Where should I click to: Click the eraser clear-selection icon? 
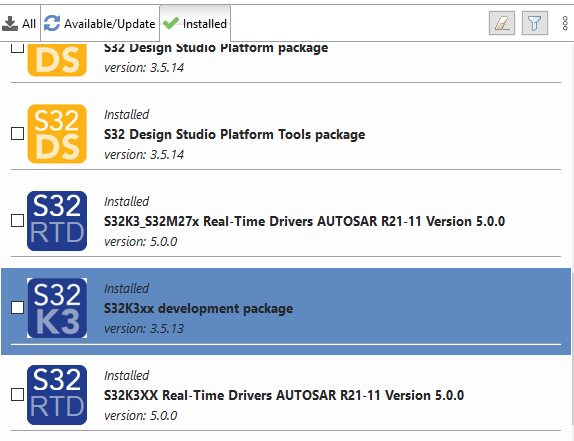[502, 23]
